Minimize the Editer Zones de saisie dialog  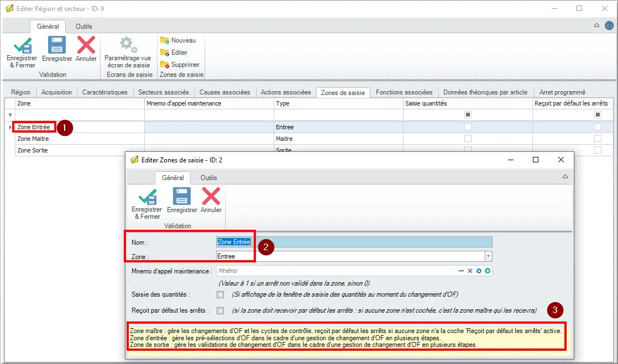tap(511, 160)
